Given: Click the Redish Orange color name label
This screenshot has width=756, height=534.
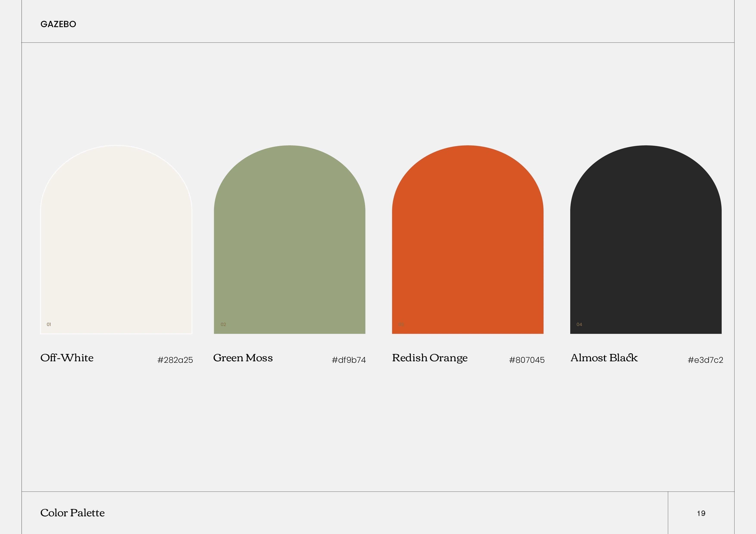Looking at the screenshot, I should pyautogui.click(x=430, y=358).
